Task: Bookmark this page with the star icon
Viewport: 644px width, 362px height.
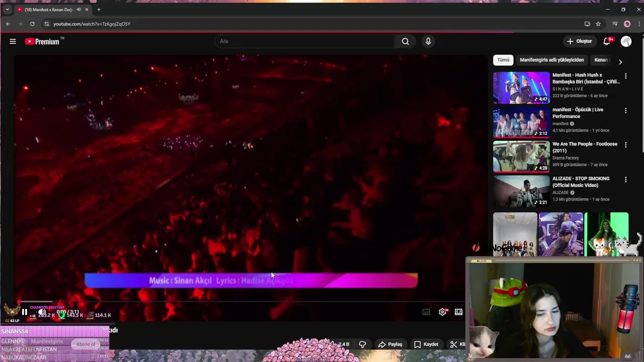Action: (598, 24)
